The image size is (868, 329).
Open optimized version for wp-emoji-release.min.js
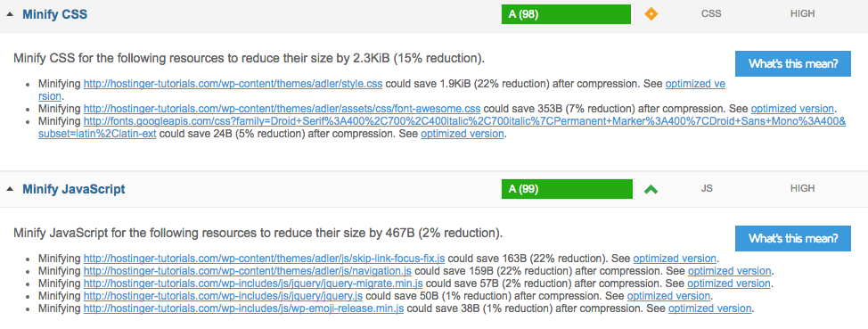709,308
